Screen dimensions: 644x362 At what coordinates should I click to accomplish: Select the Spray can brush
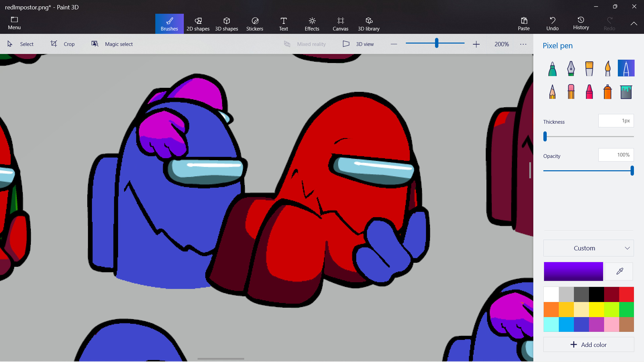(x=607, y=92)
